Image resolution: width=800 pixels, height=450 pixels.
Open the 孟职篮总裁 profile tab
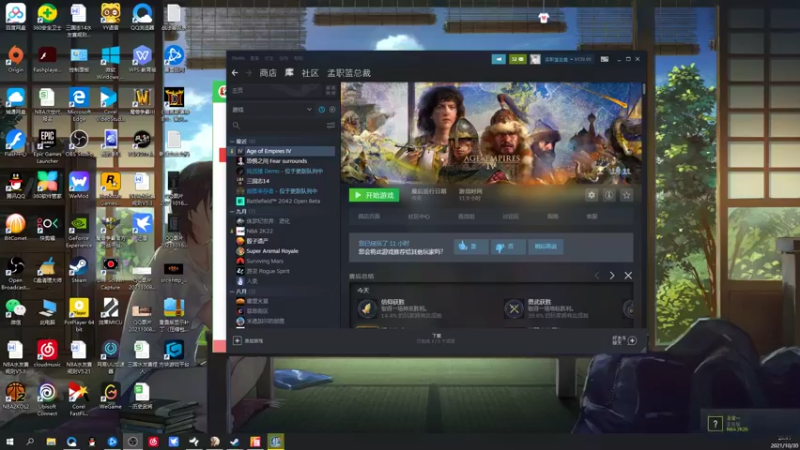point(348,73)
